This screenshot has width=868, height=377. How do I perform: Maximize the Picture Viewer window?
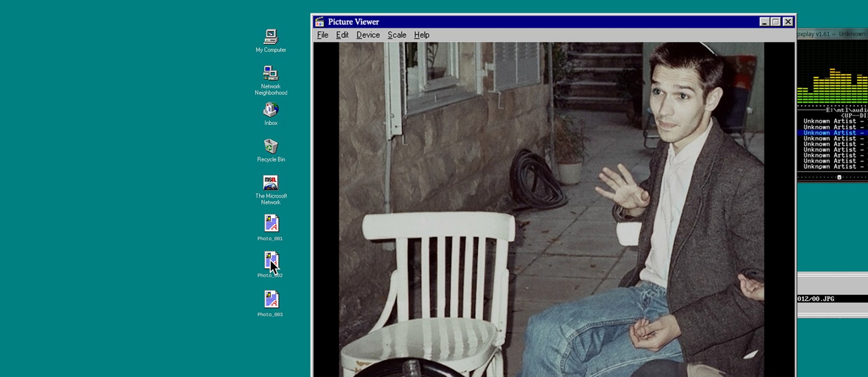(776, 22)
